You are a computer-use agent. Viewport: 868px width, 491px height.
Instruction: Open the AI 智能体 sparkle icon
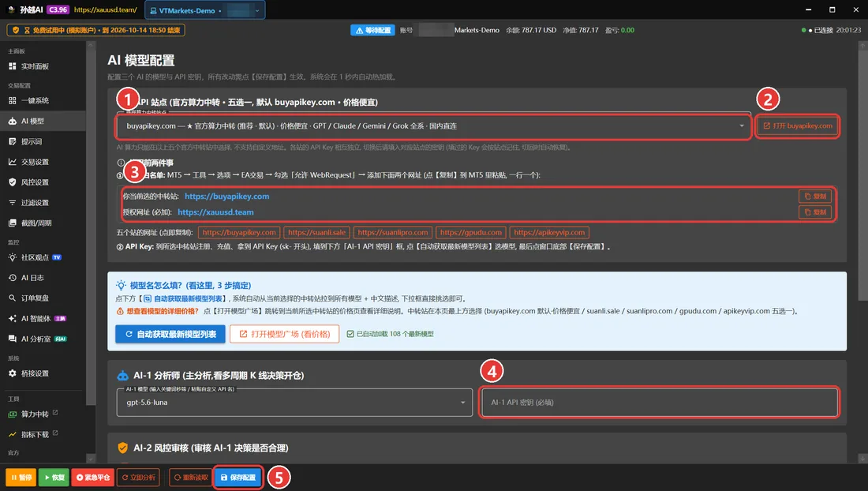(12, 318)
